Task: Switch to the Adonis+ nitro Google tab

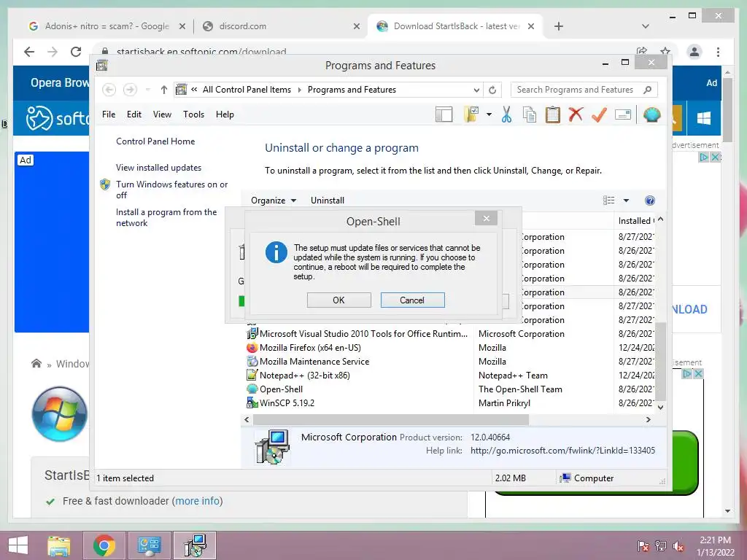Action: click(107, 26)
